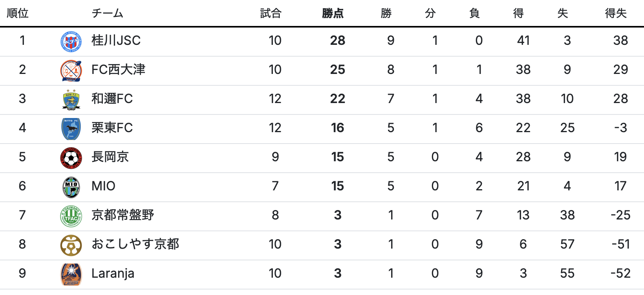Click the 桂川JSC team crest icon
This screenshot has width=644, height=295.
71,41
